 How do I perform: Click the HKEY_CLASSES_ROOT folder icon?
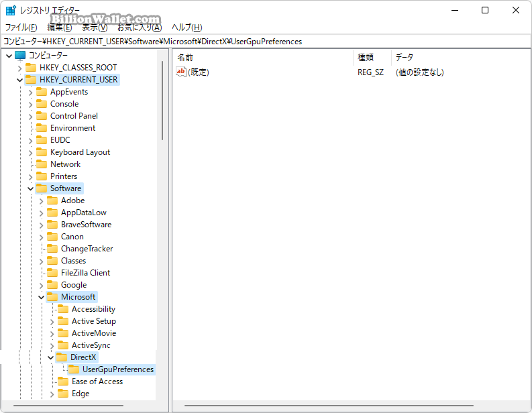click(31, 67)
